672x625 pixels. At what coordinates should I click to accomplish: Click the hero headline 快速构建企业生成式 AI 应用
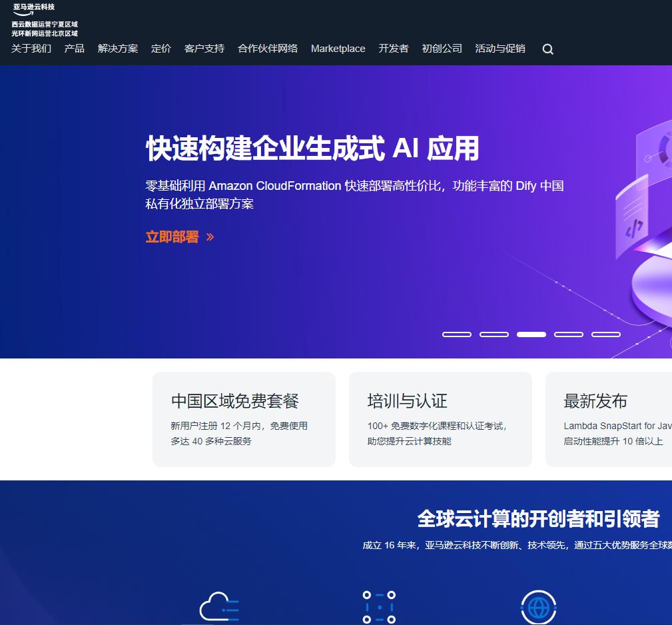coord(312,149)
